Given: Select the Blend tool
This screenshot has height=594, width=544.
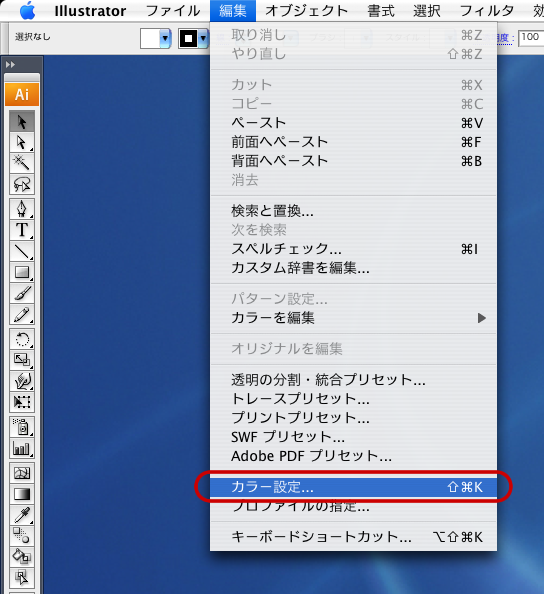Looking at the screenshot, I should 22,536.
